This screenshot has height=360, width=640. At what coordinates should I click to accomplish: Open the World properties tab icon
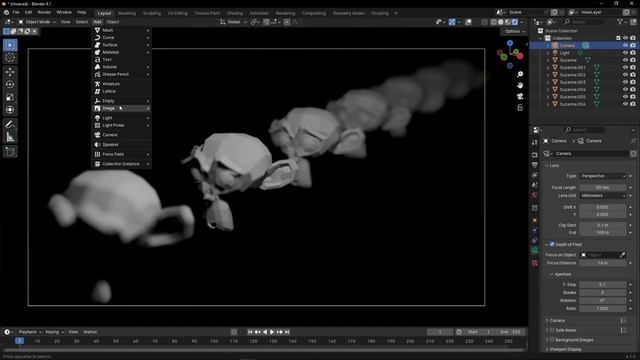(535, 195)
